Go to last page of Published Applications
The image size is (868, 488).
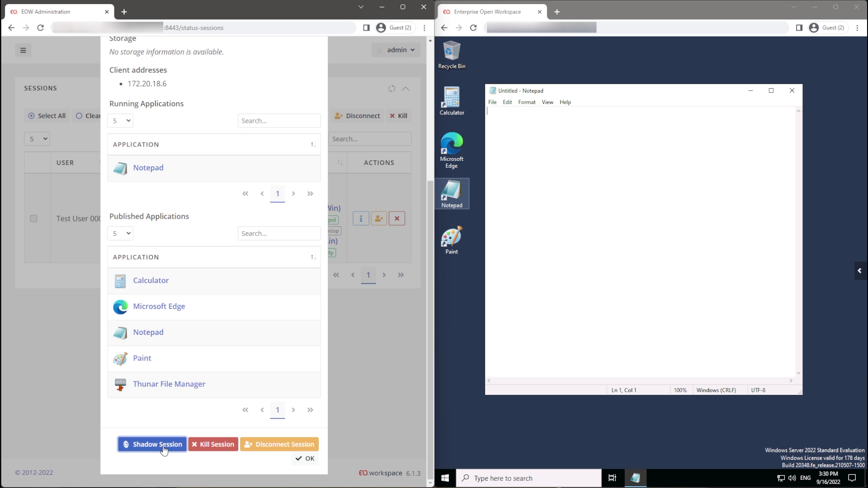point(310,410)
